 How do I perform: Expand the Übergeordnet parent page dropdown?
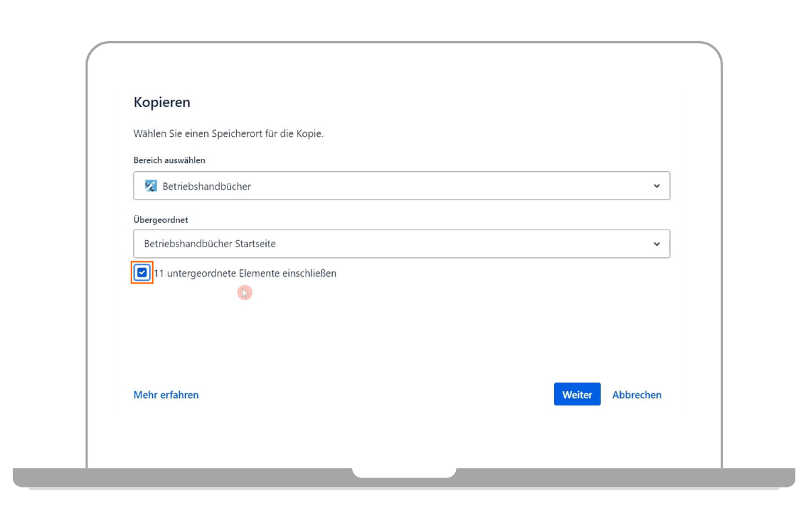(x=401, y=244)
